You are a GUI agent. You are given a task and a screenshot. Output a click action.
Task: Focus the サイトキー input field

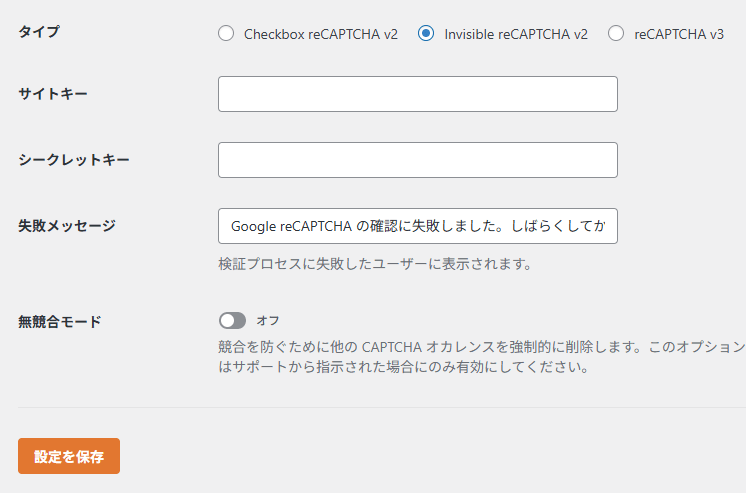point(417,94)
